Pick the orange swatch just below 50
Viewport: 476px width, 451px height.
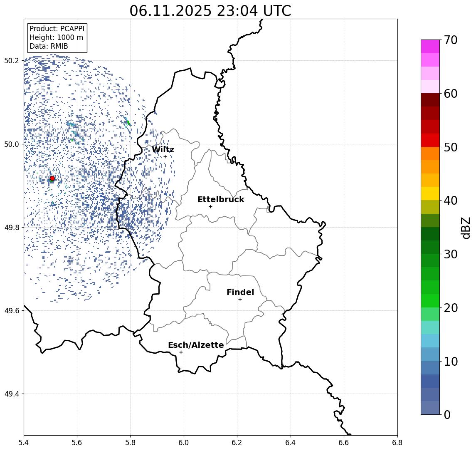pos(430,154)
